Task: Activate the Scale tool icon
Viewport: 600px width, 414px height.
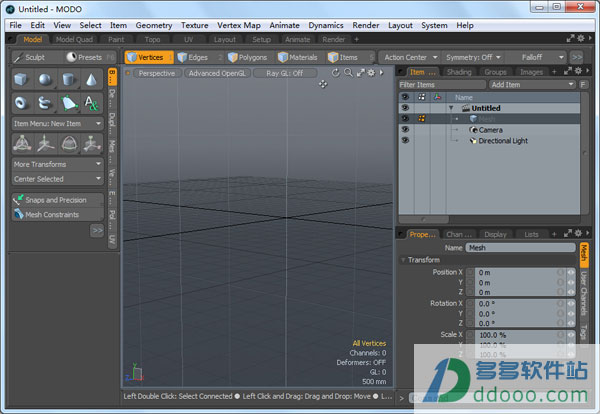Action: tap(92, 143)
